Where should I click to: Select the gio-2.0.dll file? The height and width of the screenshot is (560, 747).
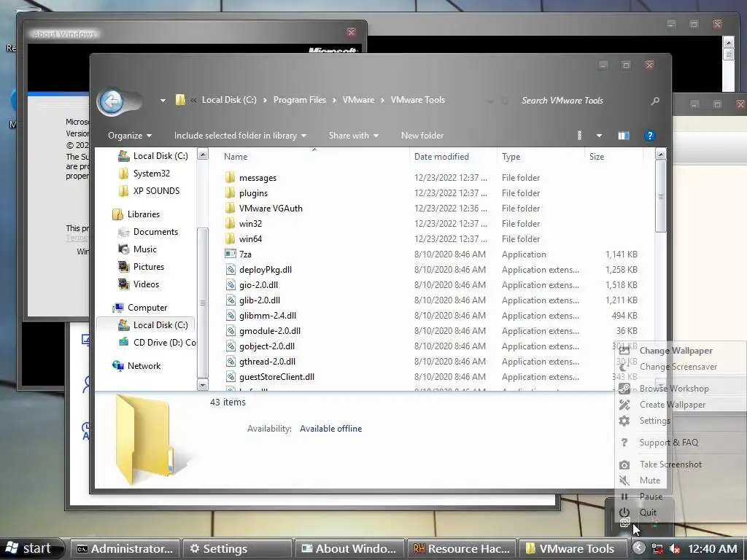click(259, 285)
